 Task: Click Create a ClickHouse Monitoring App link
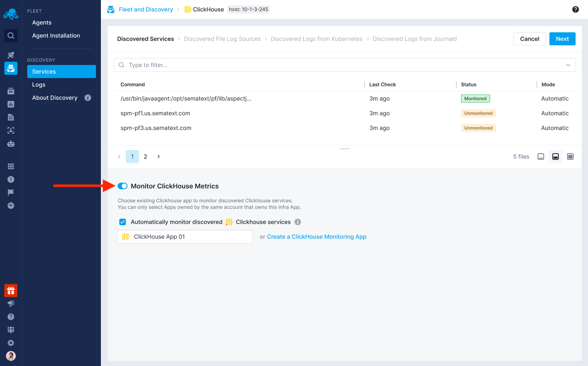coord(317,237)
